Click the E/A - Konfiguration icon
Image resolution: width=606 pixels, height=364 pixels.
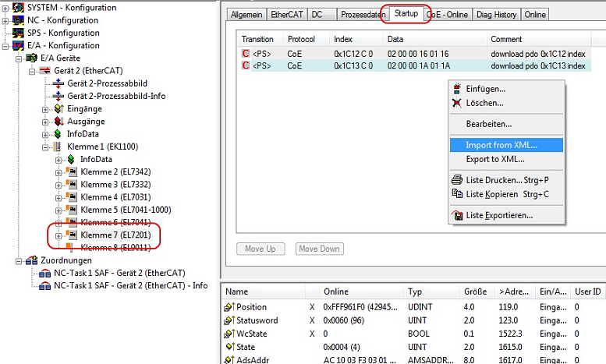tap(18, 45)
